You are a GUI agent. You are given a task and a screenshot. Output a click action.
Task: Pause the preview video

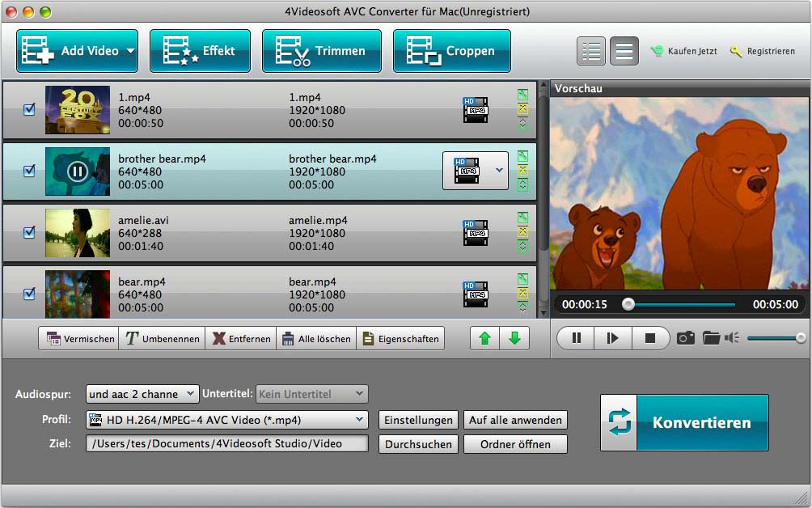577,338
